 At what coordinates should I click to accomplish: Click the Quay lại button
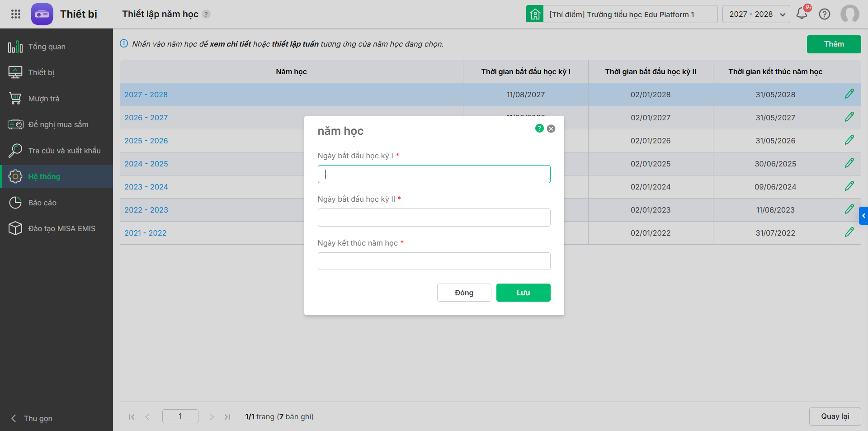point(835,417)
